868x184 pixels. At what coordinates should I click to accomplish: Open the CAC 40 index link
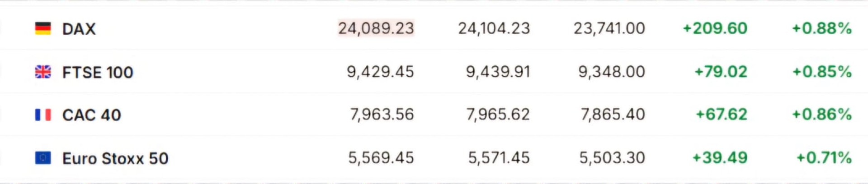click(92, 115)
